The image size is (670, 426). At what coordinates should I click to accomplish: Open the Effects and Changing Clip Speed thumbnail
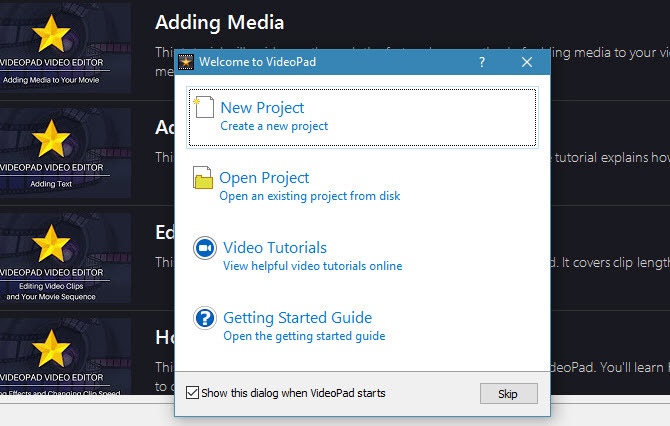point(65,356)
